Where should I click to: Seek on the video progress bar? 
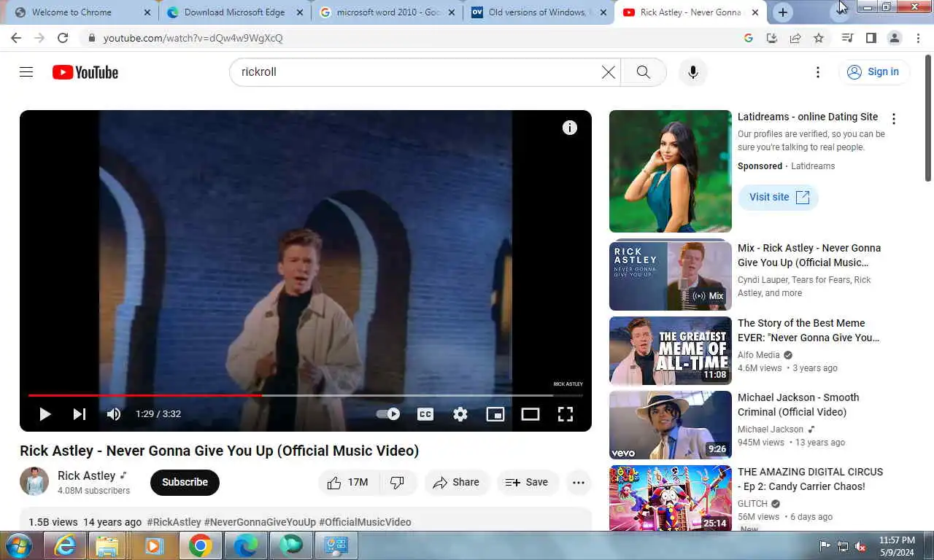click(x=306, y=395)
